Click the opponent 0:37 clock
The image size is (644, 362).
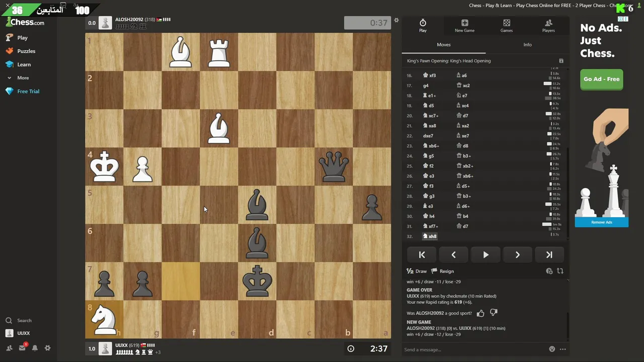click(x=368, y=23)
